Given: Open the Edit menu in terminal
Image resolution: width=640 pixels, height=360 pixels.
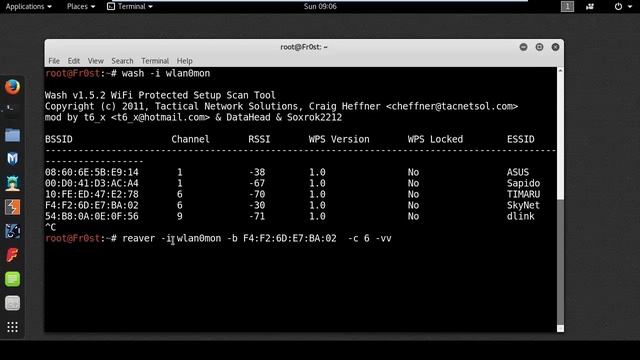Looking at the screenshot, I should pyautogui.click(x=73, y=61).
